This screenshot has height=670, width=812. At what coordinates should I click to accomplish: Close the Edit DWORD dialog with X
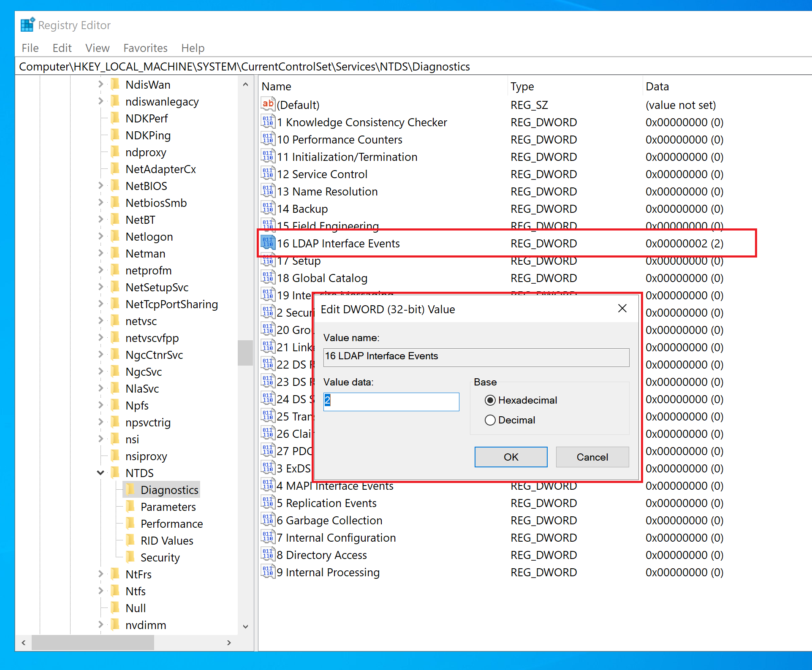[x=622, y=309]
